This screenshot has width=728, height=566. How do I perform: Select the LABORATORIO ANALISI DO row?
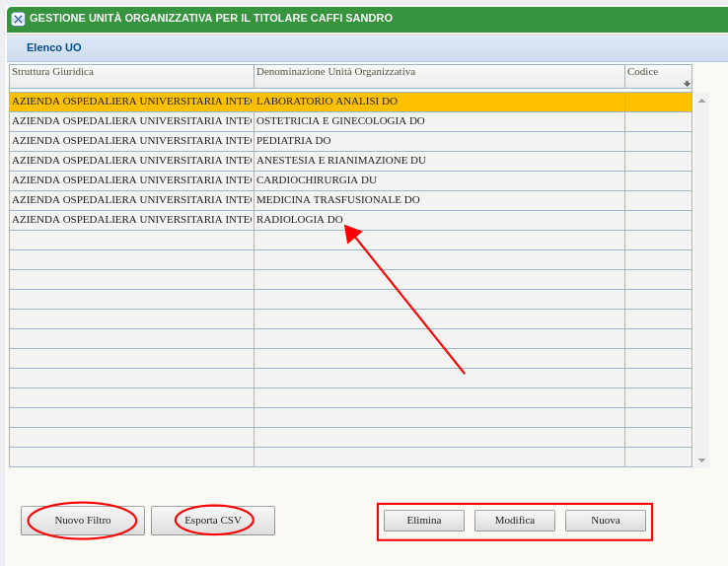[x=350, y=102]
